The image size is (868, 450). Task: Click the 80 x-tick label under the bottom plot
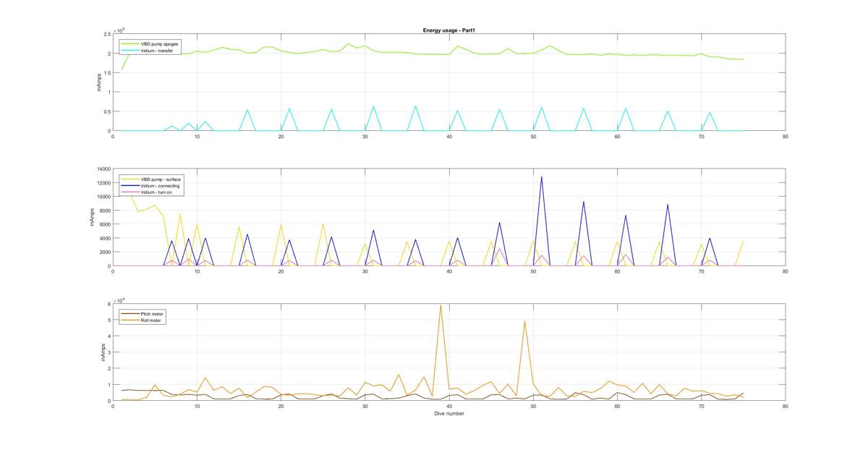click(786, 407)
